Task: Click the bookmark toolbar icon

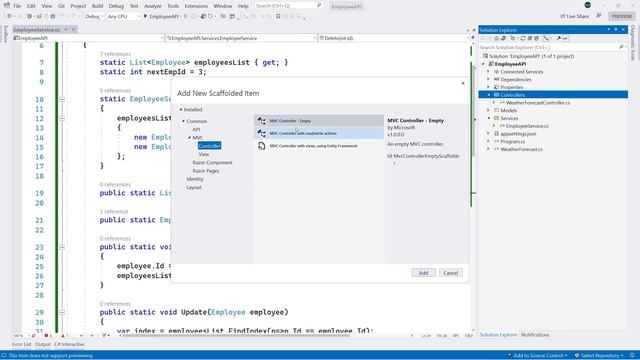Action: pyautogui.click(x=278, y=16)
